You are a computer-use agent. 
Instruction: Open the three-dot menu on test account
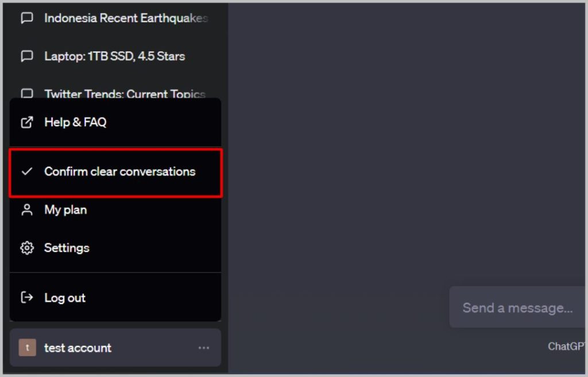pyautogui.click(x=204, y=348)
